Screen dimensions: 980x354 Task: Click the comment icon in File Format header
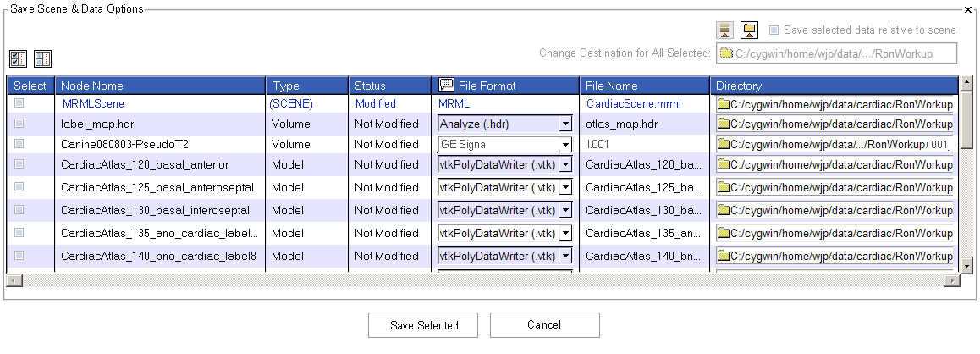click(x=446, y=86)
